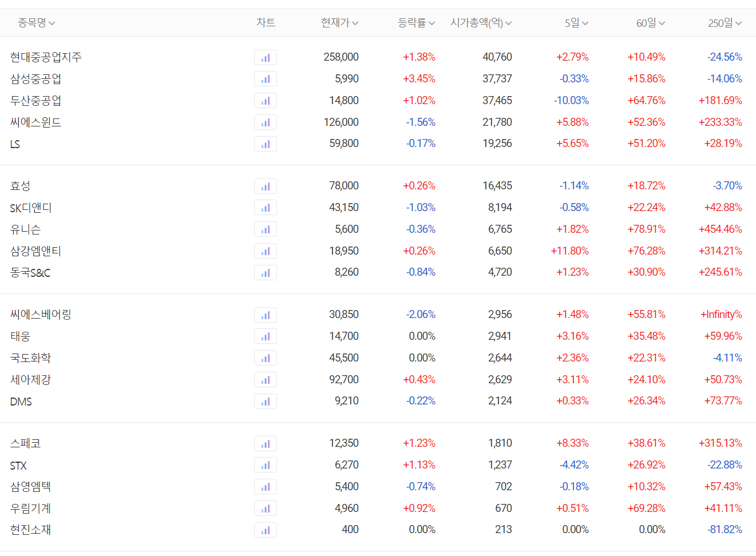Select 등락률 value +3.45%

419,79
